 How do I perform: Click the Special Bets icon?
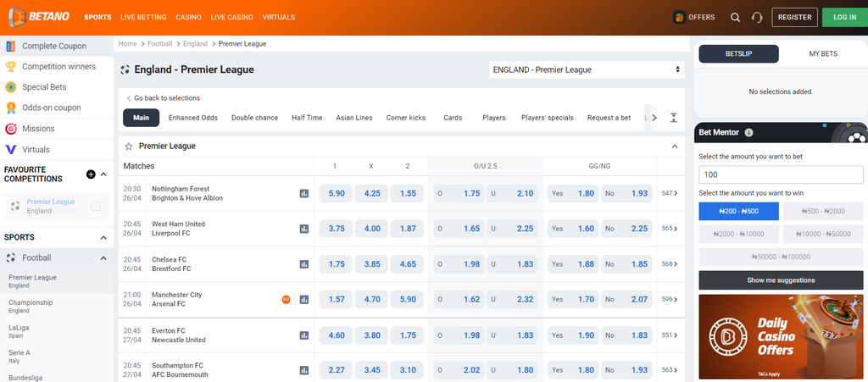pos(10,86)
